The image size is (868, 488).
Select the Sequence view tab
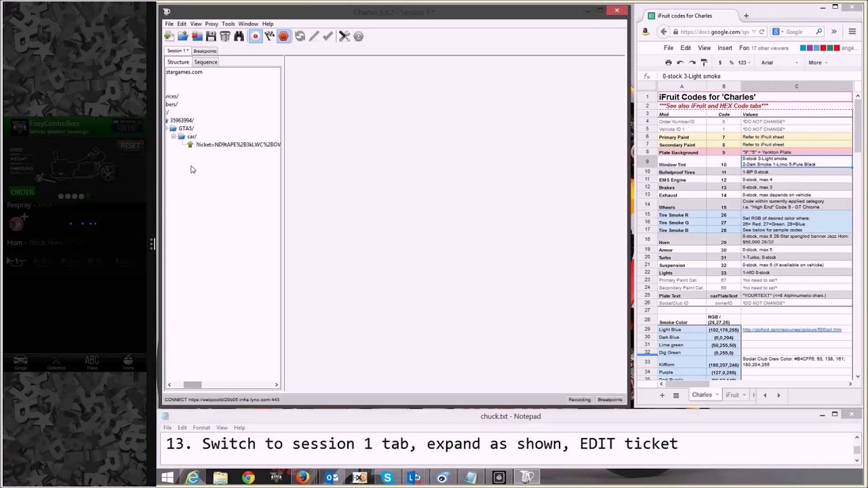click(205, 62)
